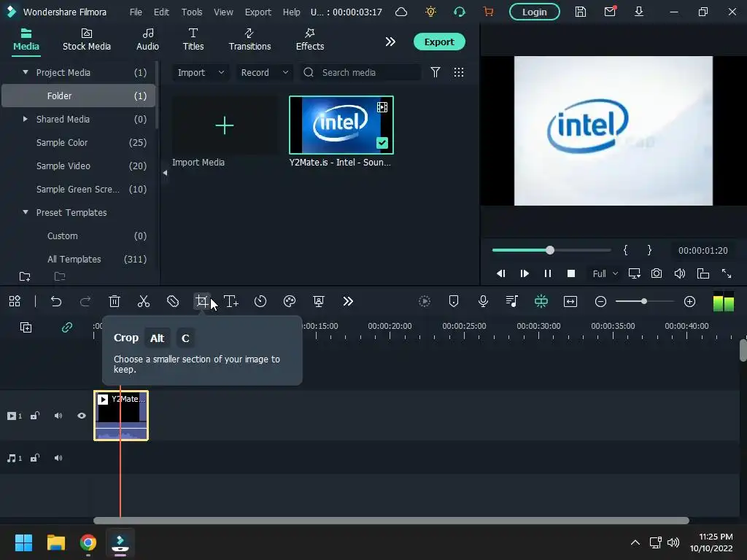The width and height of the screenshot is (747, 560).
Task: Open the Import dropdown
Action: 201,72
